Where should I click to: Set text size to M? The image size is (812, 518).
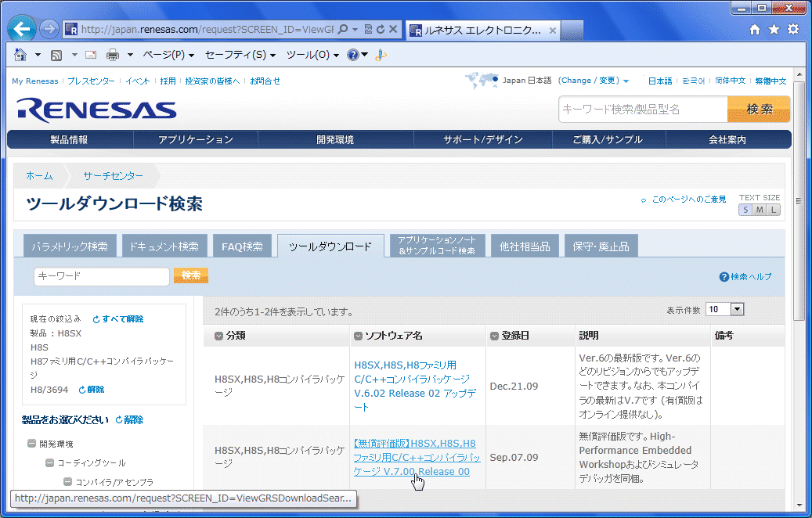[x=760, y=210]
